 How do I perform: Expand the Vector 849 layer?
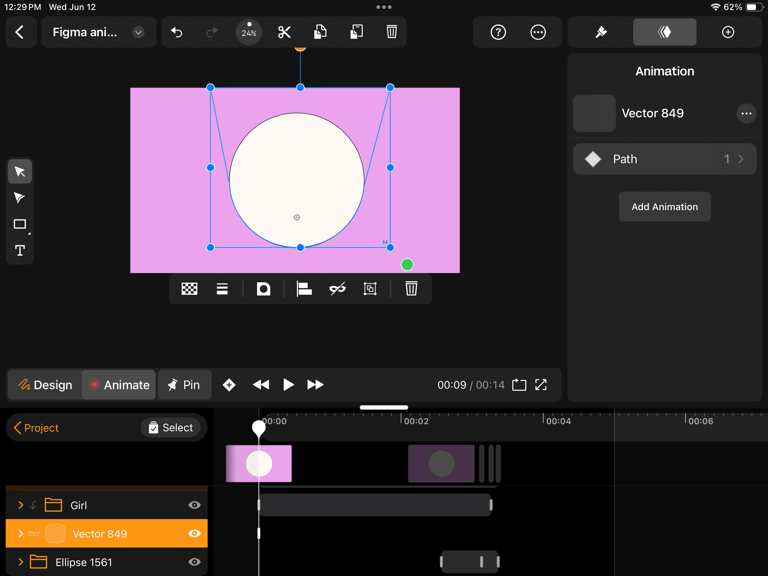click(x=21, y=533)
